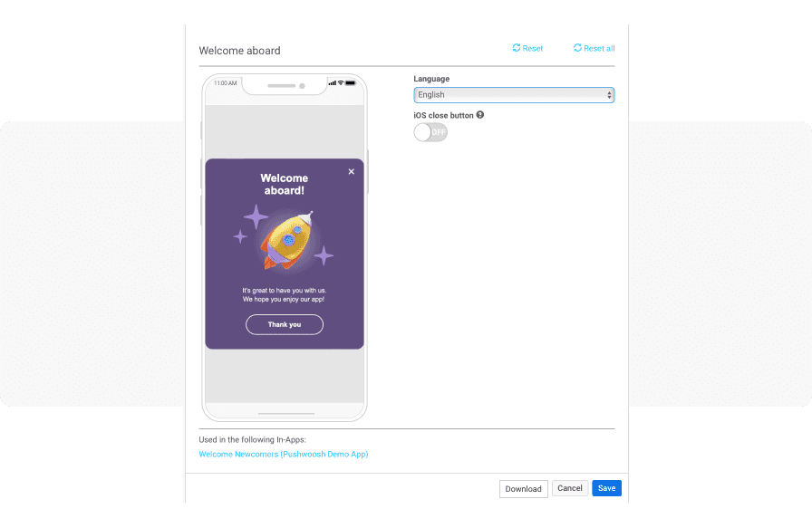Download the rich media file
Image resolution: width=812 pixels, height=528 pixels.
tap(523, 488)
